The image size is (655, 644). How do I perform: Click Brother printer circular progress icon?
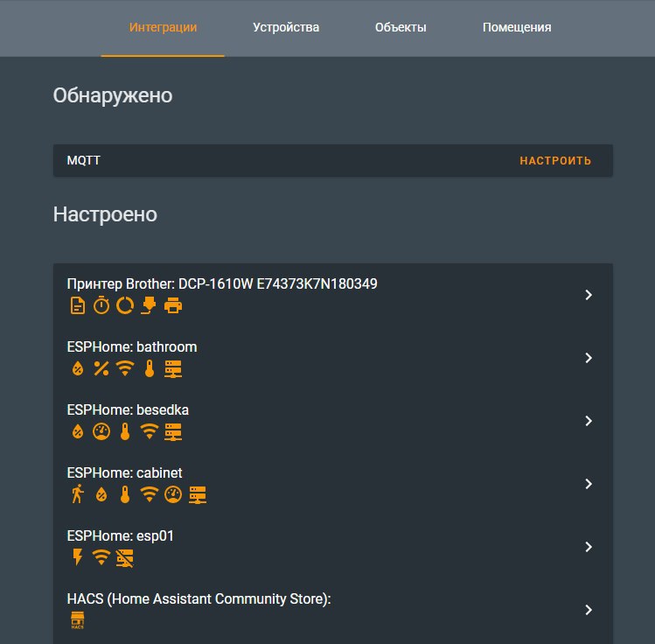click(125, 305)
